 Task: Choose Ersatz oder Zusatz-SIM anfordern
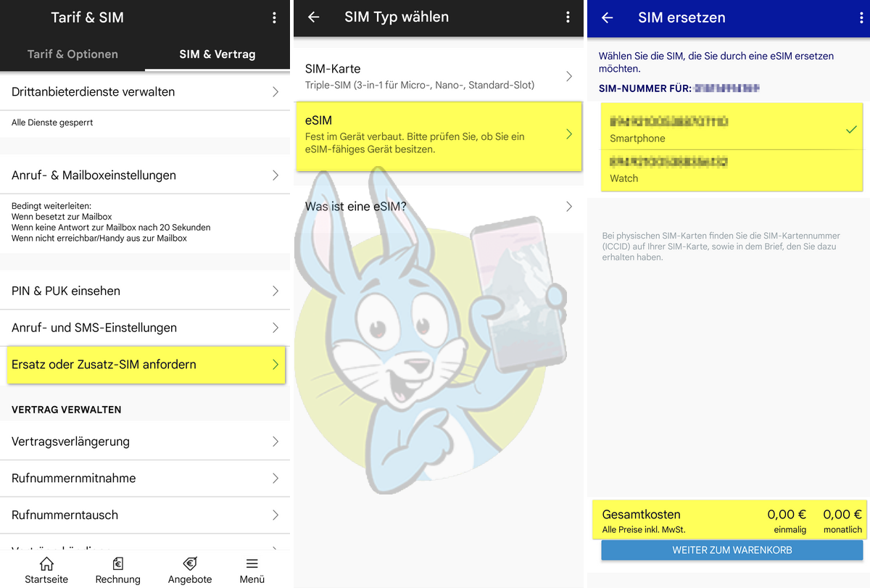(x=145, y=365)
